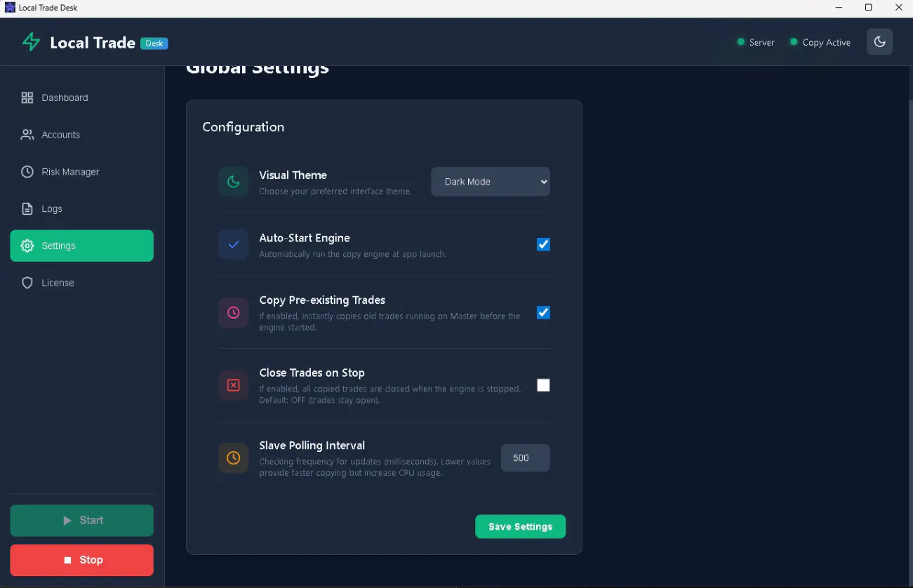Click the Save Settings button
This screenshot has width=913, height=588.
pyautogui.click(x=521, y=527)
